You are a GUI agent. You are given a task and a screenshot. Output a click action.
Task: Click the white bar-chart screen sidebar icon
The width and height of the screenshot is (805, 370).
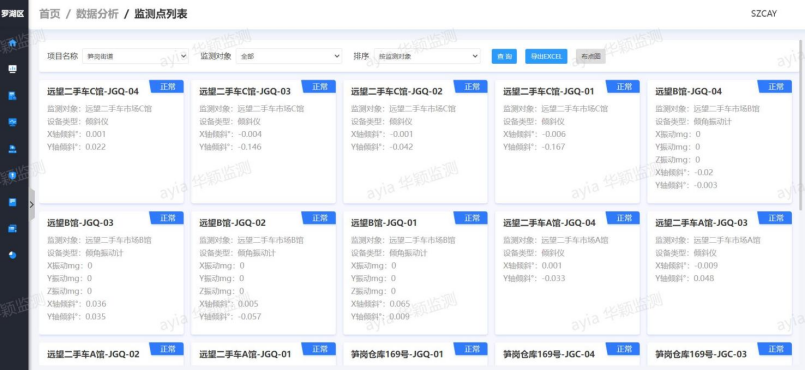(13, 69)
